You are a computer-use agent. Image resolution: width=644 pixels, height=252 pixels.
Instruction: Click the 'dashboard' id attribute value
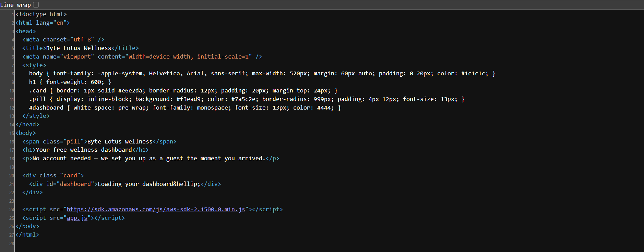coord(75,184)
